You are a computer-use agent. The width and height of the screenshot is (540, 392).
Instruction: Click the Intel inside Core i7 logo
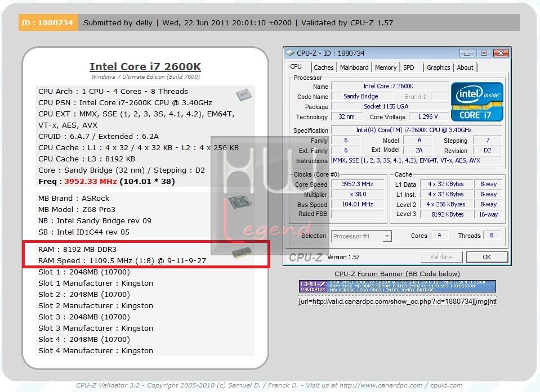[x=477, y=102]
